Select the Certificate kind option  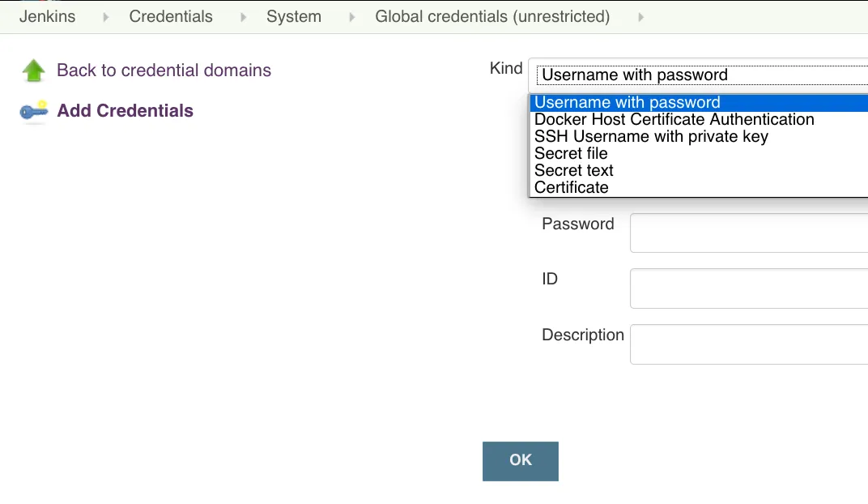(x=572, y=188)
